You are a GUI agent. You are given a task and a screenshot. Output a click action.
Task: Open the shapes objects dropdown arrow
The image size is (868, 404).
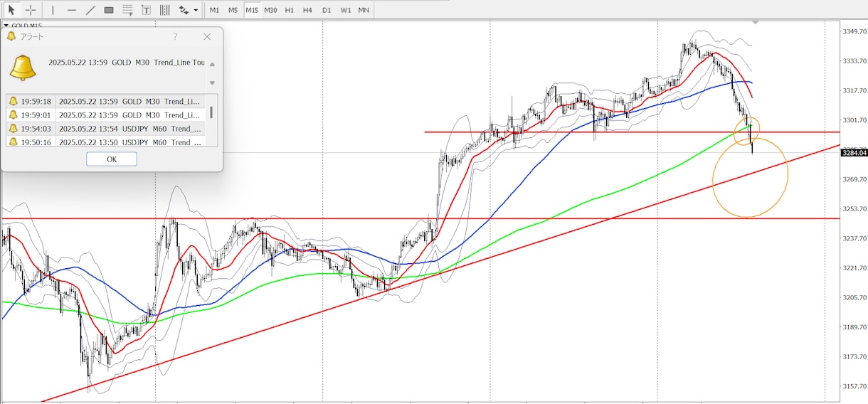coord(196,11)
